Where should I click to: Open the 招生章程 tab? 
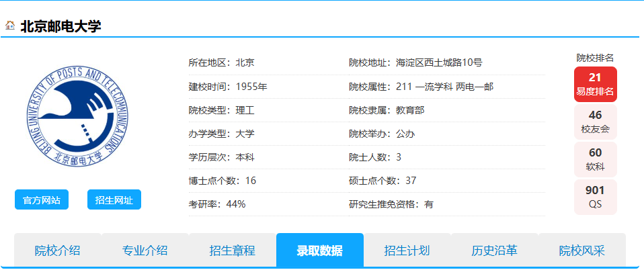click(x=232, y=251)
